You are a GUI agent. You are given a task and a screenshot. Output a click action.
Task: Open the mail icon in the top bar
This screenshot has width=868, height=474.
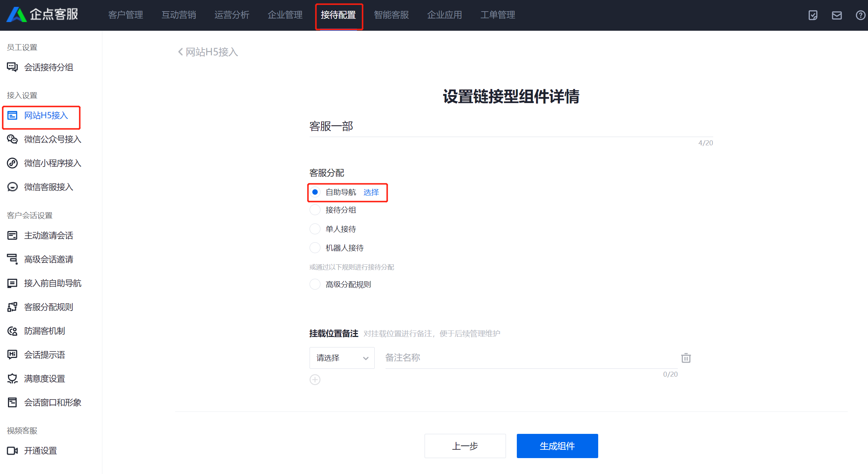(837, 15)
